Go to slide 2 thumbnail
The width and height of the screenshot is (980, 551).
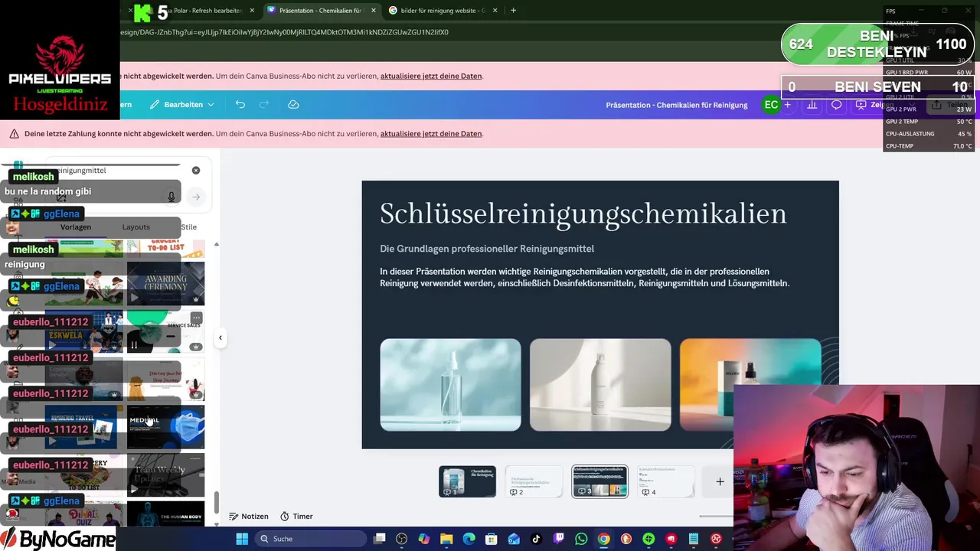click(534, 481)
